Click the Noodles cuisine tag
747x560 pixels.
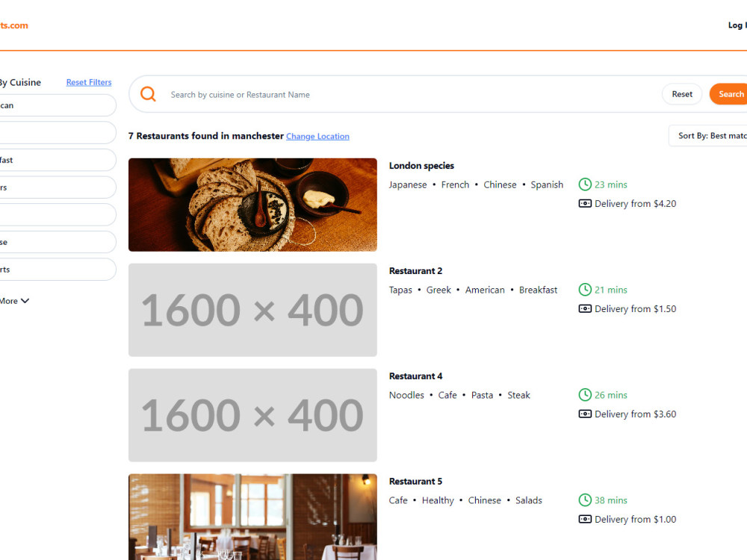coord(406,395)
